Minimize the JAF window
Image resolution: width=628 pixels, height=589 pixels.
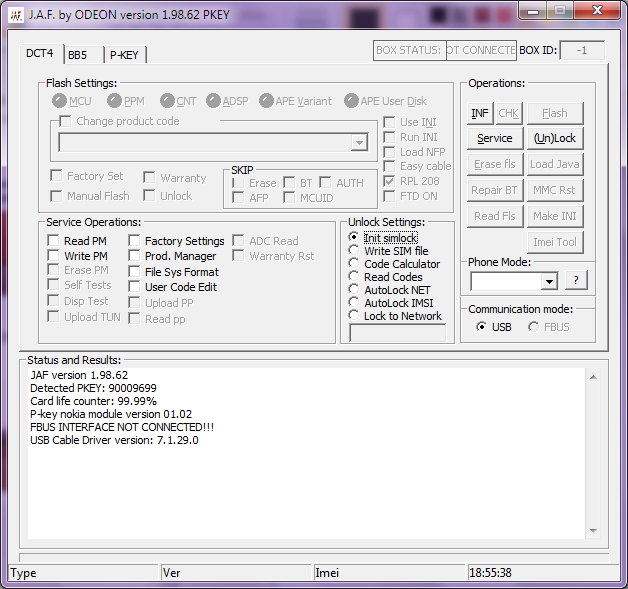(x=533, y=11)
